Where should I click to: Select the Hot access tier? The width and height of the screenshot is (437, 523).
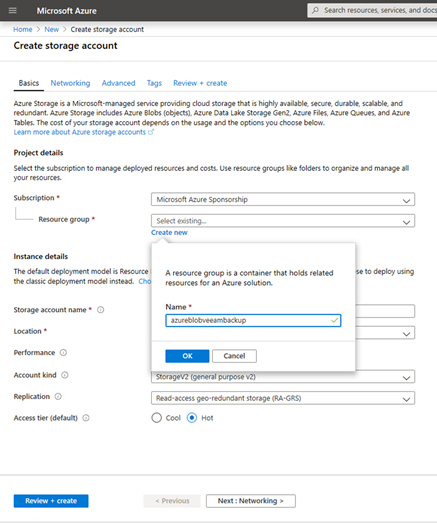point(192,418)
